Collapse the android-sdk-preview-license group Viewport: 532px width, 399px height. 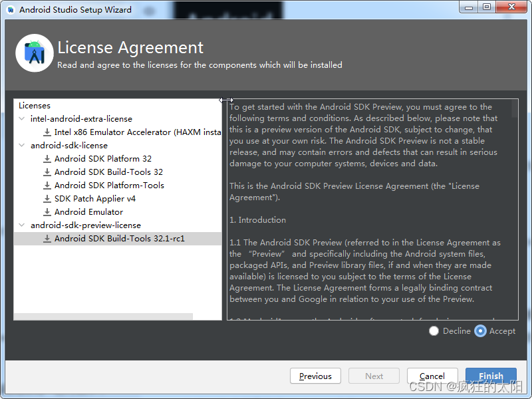coord(22,225)
